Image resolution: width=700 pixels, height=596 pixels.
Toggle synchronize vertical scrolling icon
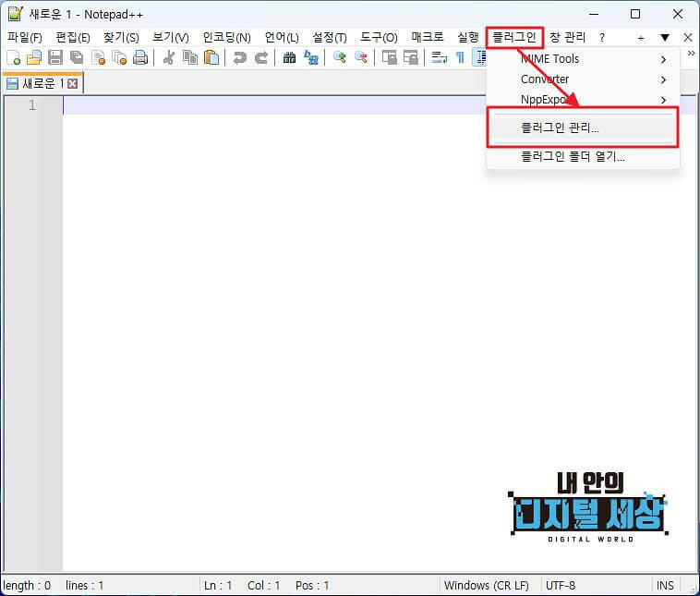pos(390,57)
